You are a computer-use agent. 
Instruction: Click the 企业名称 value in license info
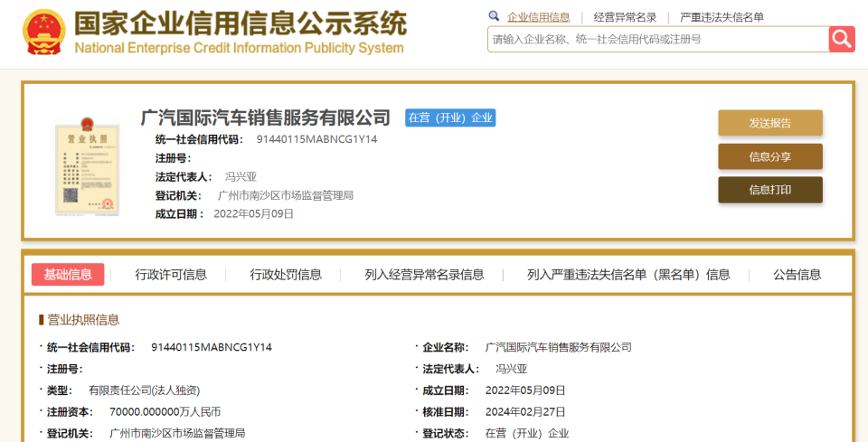tap(559, 347)
